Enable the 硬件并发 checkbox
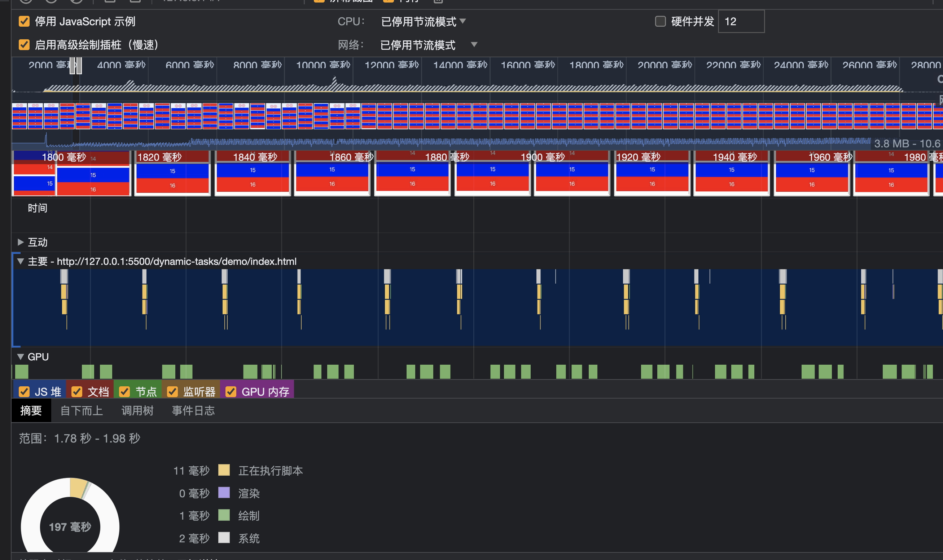Screen dimensions: 943x560 [661, 22]
